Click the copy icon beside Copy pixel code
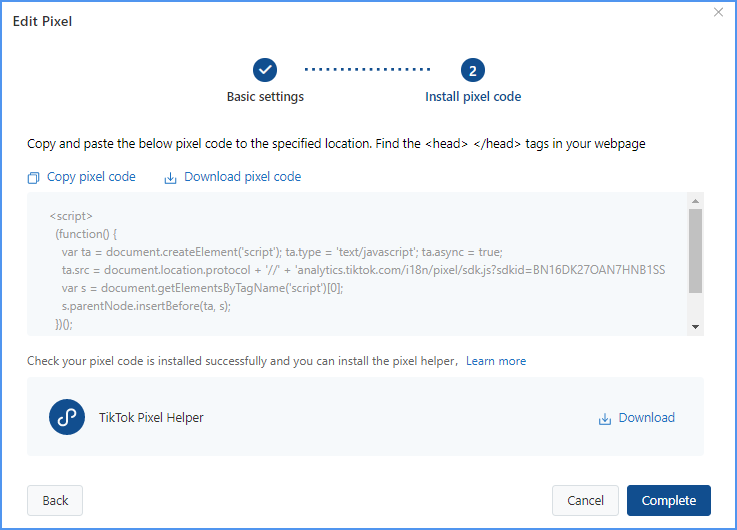Screen dimensions: 737x530 (34, 178)
